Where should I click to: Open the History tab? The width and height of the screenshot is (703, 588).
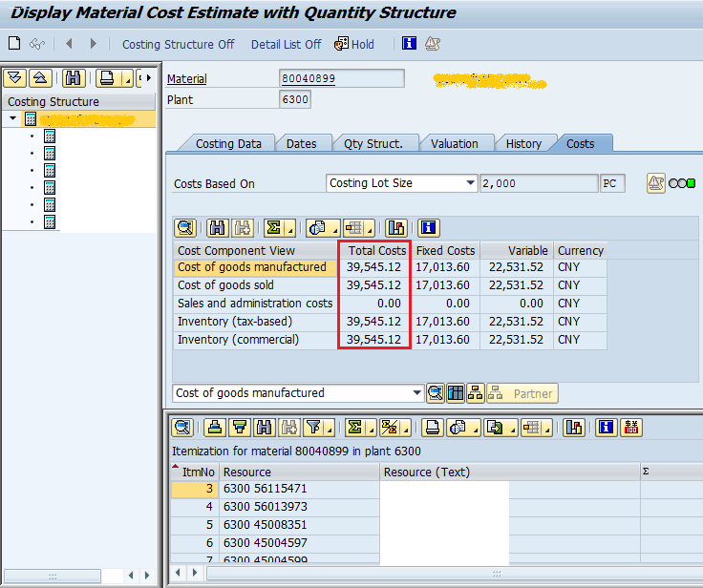(523, 144)
